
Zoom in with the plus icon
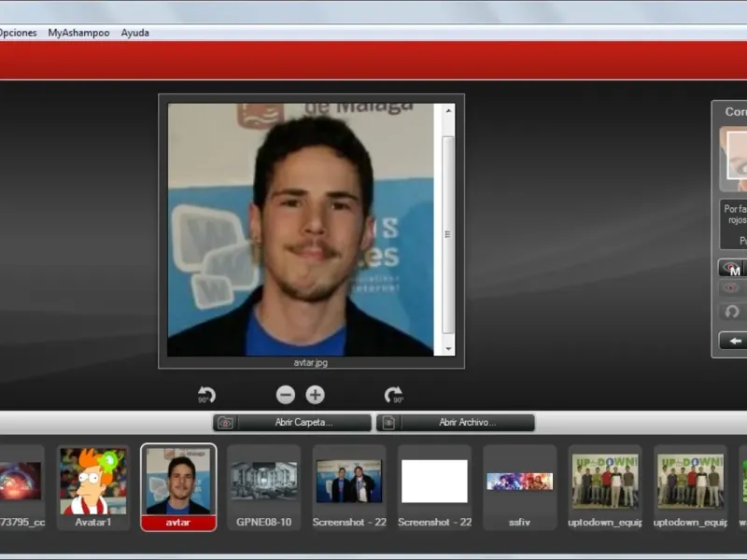tap(316, 395)
